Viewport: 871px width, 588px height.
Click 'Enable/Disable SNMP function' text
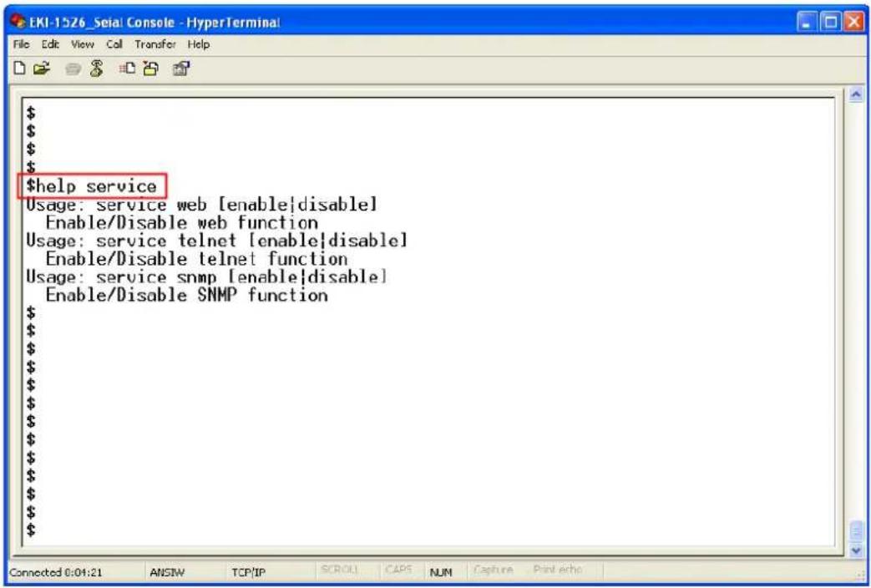[187, 295]
